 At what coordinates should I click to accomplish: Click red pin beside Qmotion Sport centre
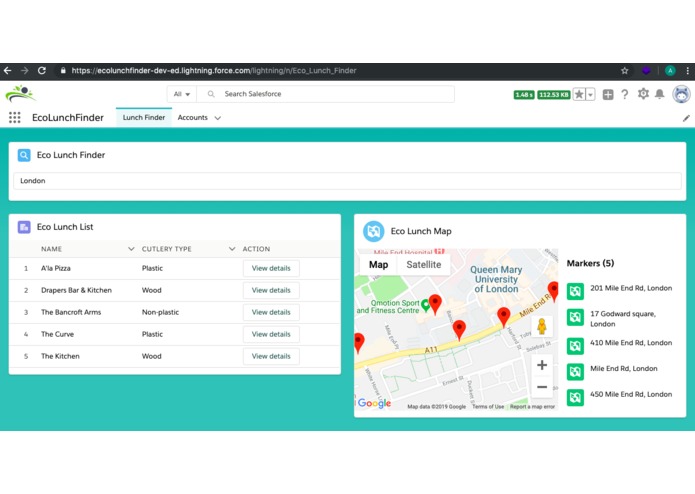[436, 304]
